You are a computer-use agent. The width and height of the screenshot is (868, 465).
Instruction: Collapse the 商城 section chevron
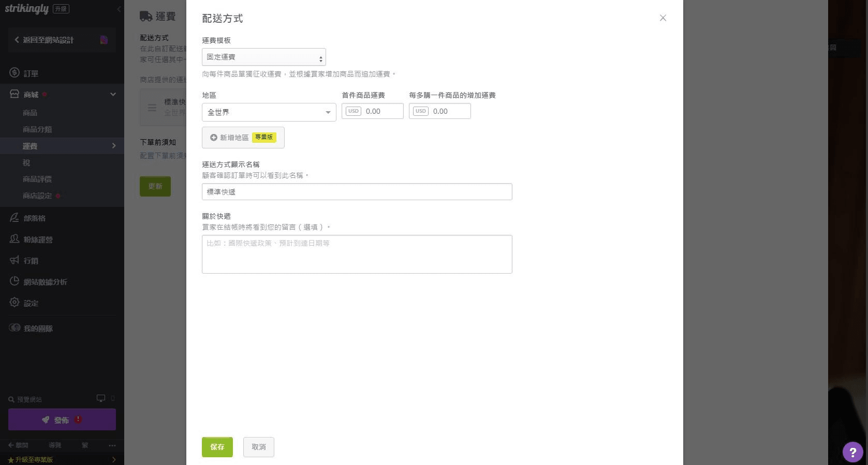tap(113, 94)
